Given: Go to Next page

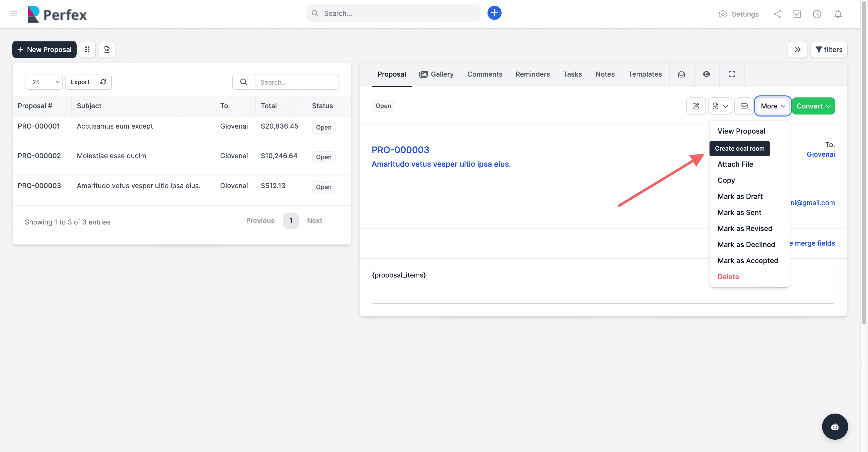Looking at the screenshot, I should pyautogui.click(x=314, y=221).
